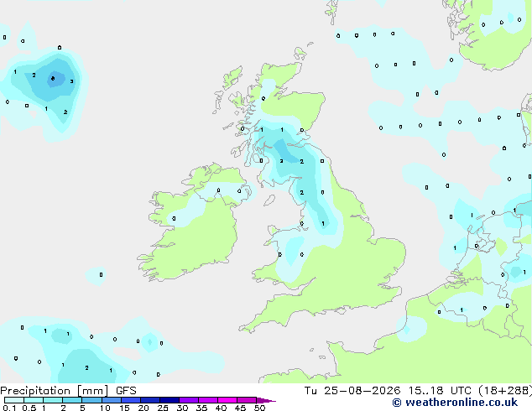The image size is (532, 411).
Task: Select the 5–10 mm legend swatch
Action: 91,400
